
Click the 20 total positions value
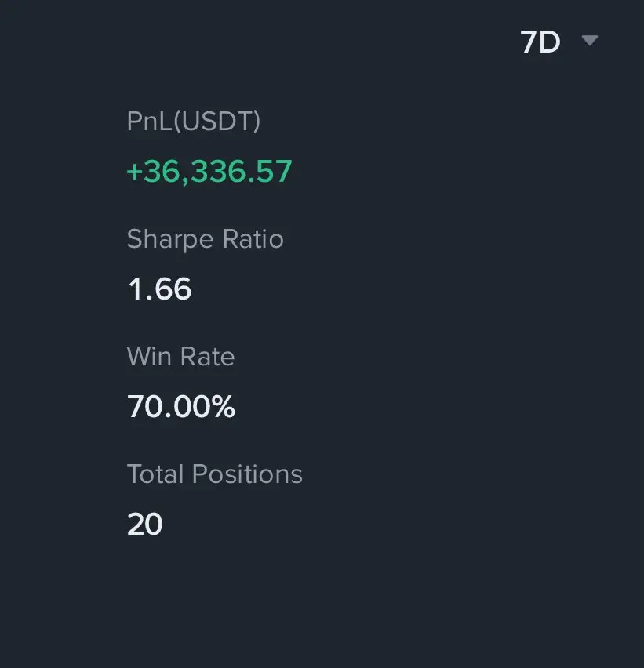click(x=145, y=524)
